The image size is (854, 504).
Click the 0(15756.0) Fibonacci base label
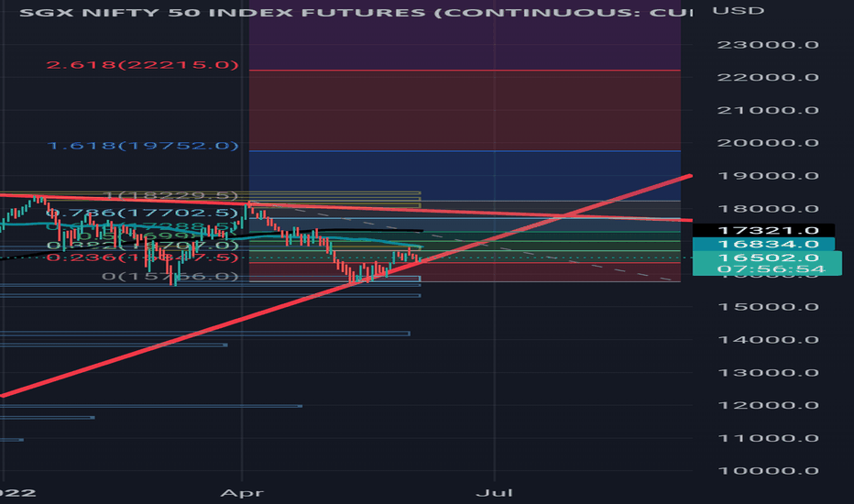click(x=170, y=276)
